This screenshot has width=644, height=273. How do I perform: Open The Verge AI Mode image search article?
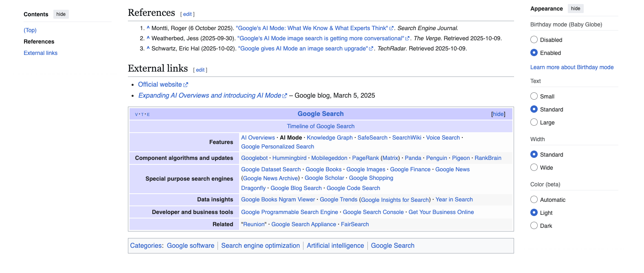[x=323, y=38]
